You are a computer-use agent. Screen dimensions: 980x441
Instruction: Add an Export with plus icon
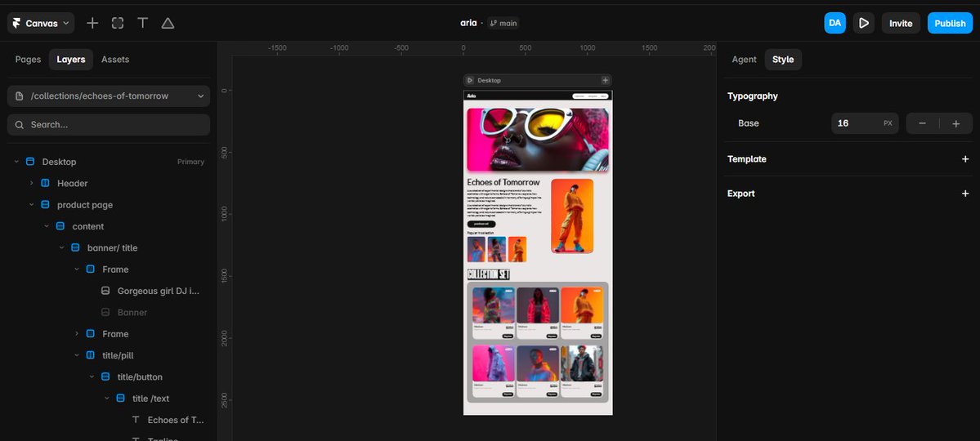pos(965,194)
